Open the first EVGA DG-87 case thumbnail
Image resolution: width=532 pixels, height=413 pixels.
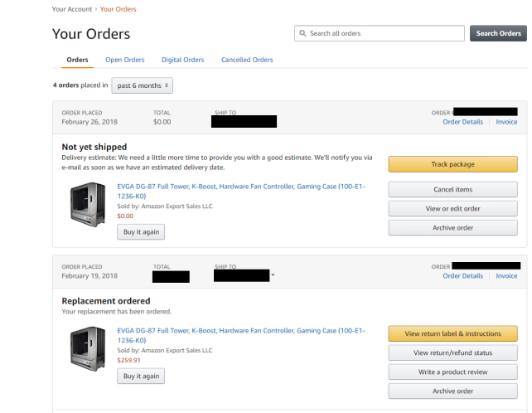(89, 202)
